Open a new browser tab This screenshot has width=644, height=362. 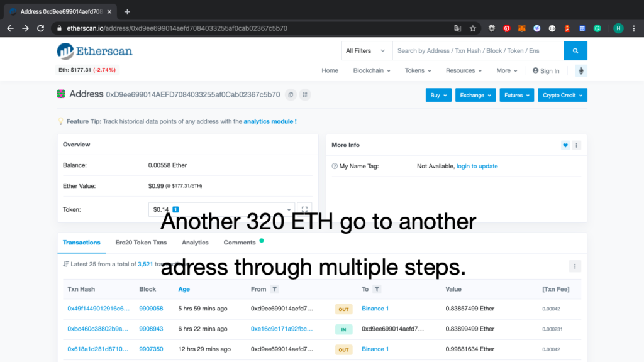tap(127, 12)
